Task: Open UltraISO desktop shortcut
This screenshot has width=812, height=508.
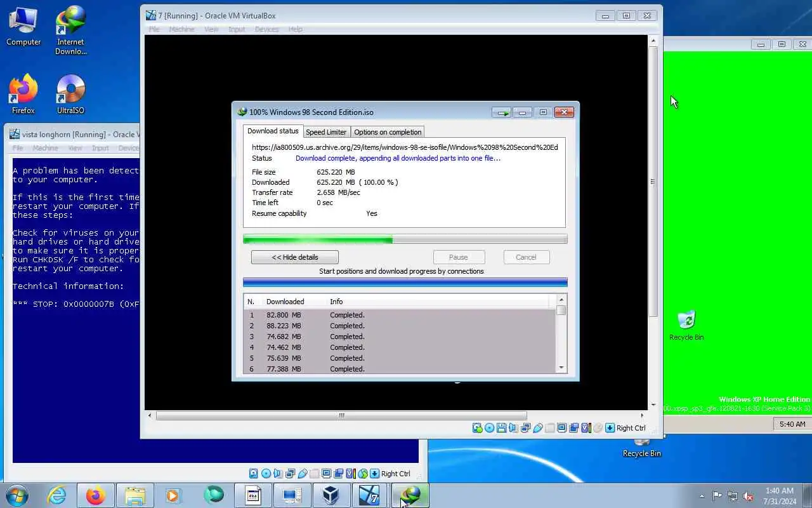Action: coord(70,95)
